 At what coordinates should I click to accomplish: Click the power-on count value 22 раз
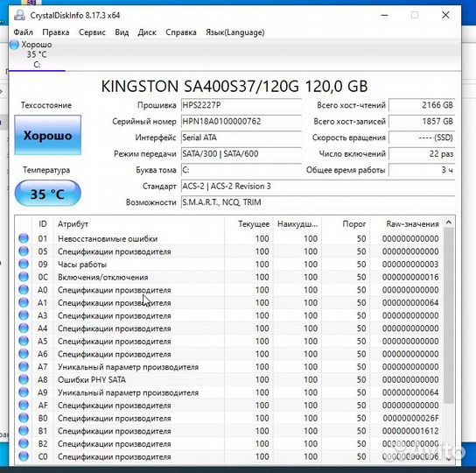click(422, 153)
